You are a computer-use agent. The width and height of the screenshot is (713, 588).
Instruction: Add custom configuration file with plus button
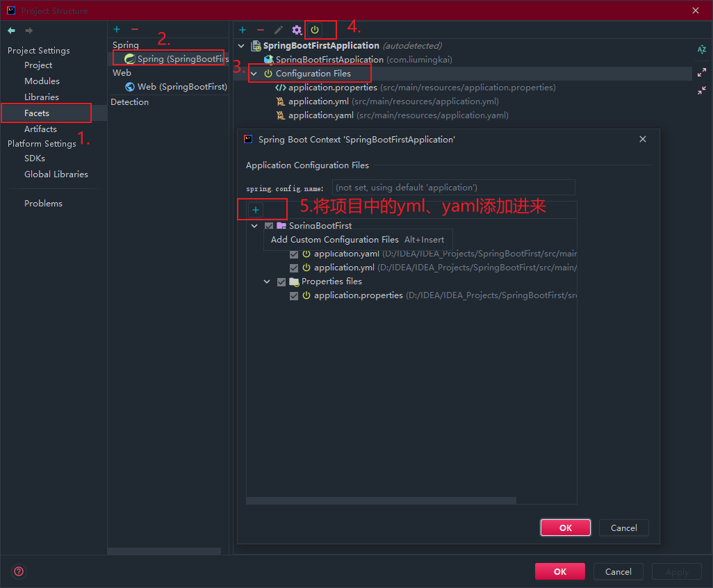click(x=256, y=210)
